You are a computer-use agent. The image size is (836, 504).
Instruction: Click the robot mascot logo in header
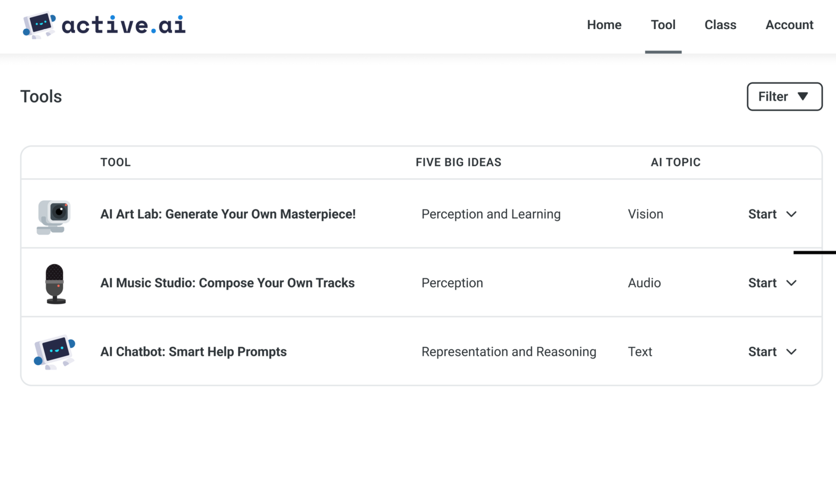tap(39, 25)
